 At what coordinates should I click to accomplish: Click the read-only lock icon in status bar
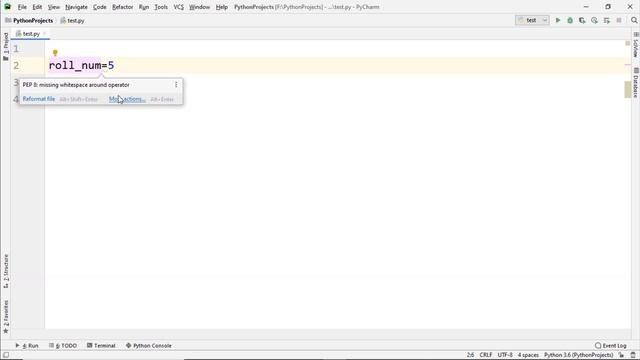[x=621, y=355]
